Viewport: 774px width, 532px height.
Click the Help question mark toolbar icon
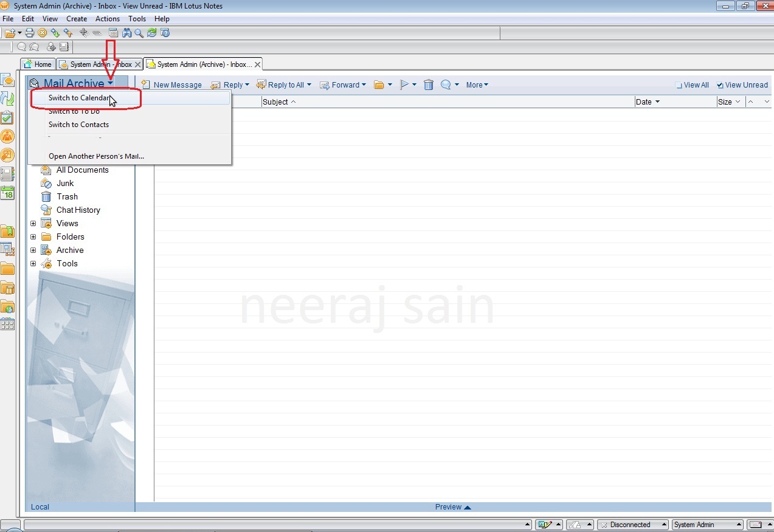pos(165,33)
